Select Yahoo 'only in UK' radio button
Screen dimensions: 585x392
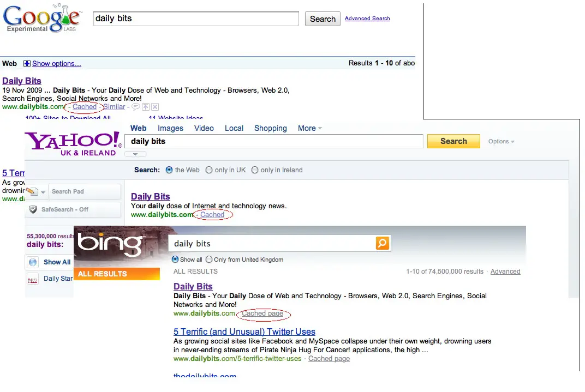tap(209, 170)
